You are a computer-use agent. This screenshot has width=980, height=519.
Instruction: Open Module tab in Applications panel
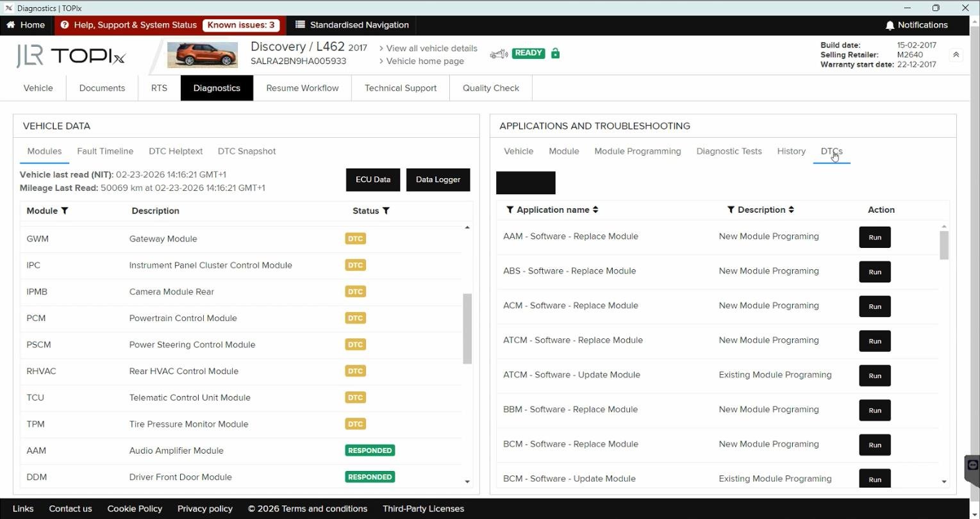[x=564, y=151]
